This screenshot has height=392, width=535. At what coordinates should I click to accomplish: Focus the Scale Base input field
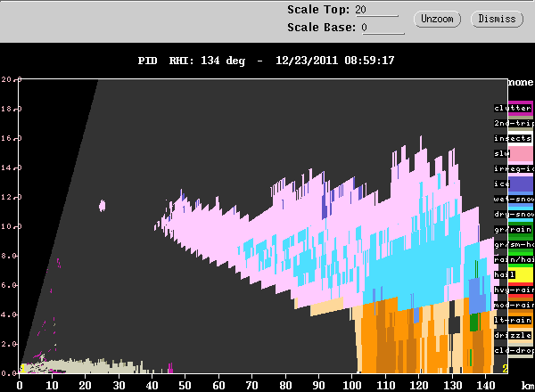(x=383, y=28)
